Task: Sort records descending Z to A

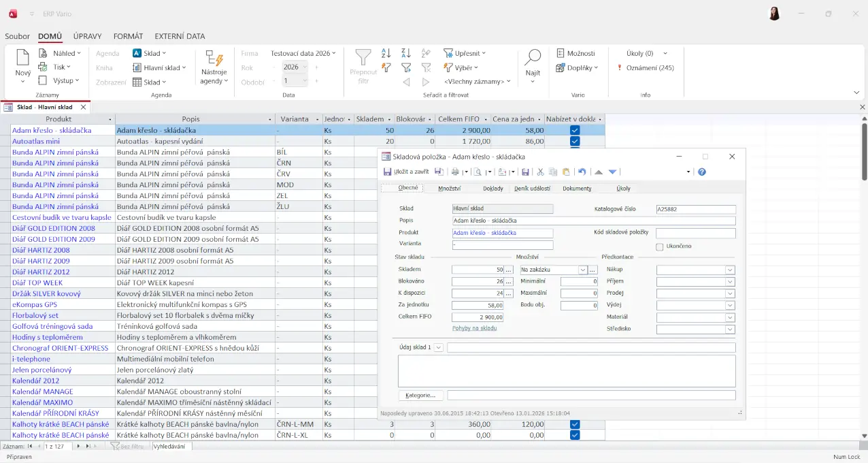Action: tap(406, 53)
